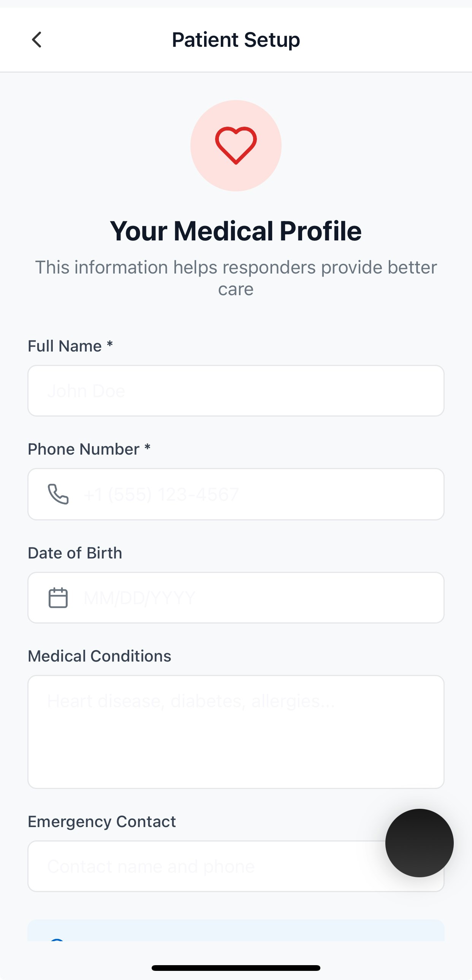Screen dimensions: 472x980
Task: Open the calendar icon for birth date
Action: tap(58, 598)
